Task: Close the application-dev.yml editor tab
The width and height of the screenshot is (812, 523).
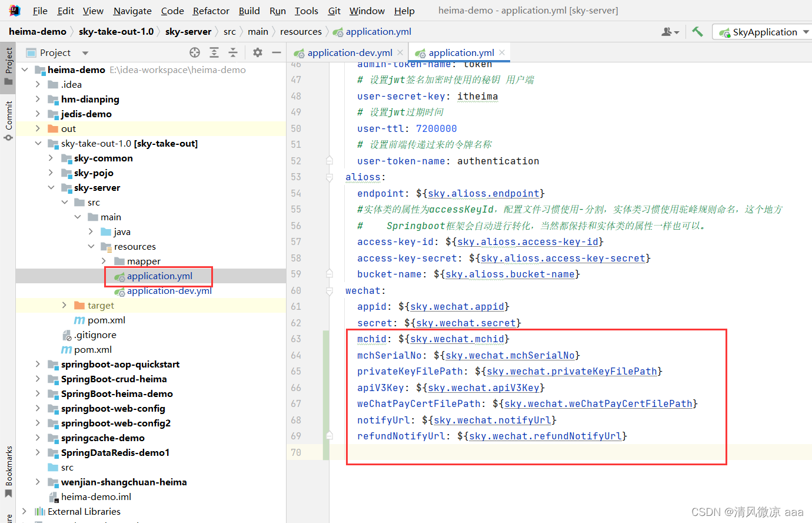Action: tap(400, 52)
